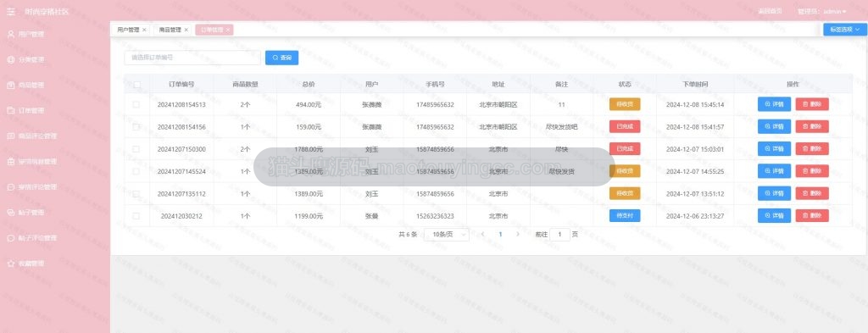Check the box for order 20241208154156
Screen dimensions: 868x333
(136, 126)
